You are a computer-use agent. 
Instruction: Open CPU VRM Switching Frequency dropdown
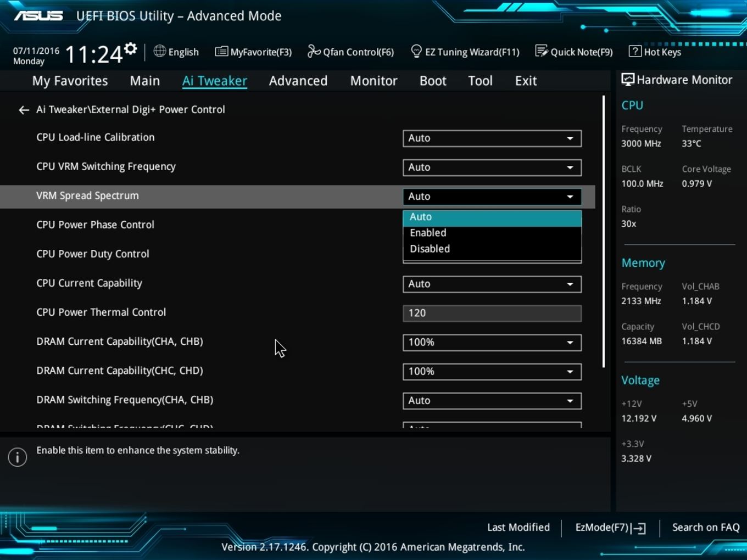[492, 167]
